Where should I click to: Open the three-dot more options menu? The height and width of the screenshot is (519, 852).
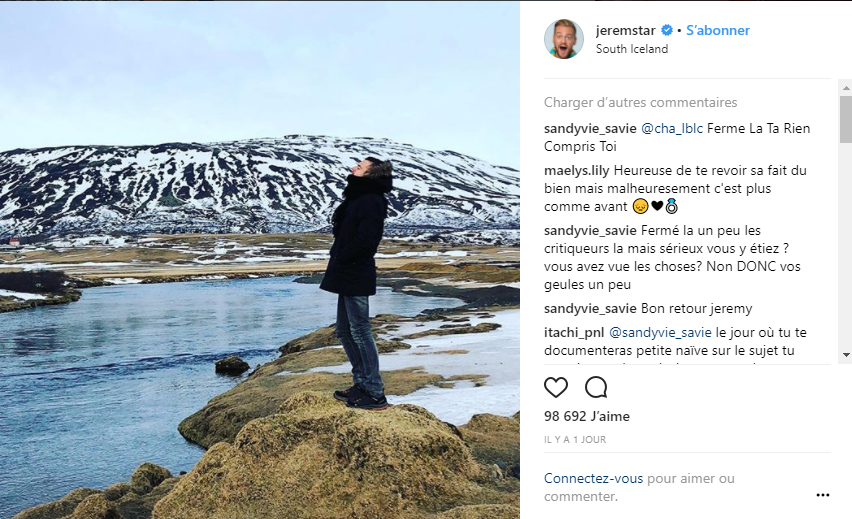(x=822, y=494)
